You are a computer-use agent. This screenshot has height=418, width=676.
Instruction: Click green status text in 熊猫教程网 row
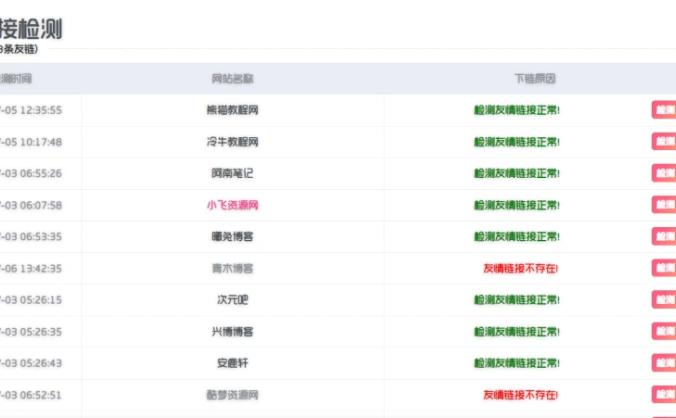pos(517,110)
